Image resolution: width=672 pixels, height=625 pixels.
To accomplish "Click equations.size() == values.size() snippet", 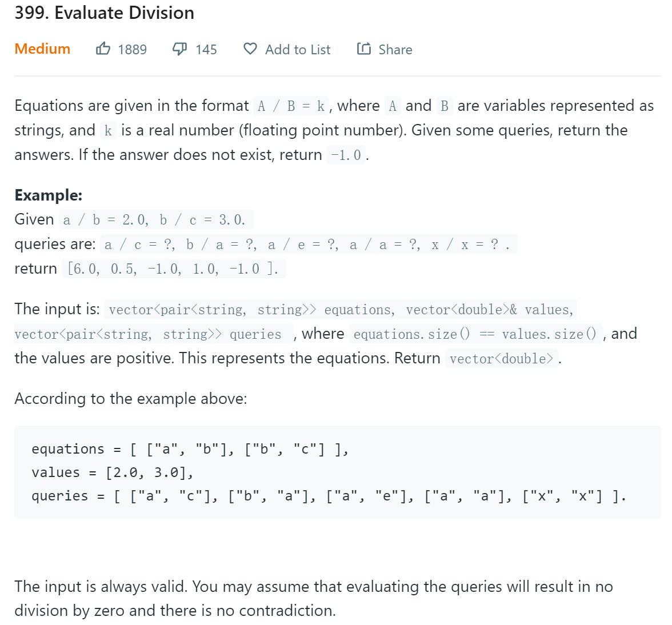I will click(475, 334).
